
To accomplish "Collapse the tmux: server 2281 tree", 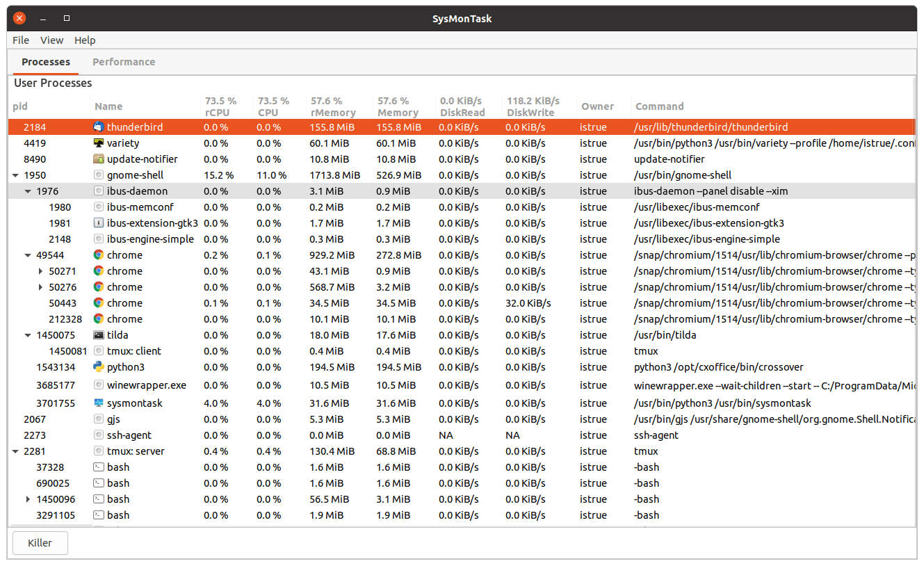I will pos(15,451).
